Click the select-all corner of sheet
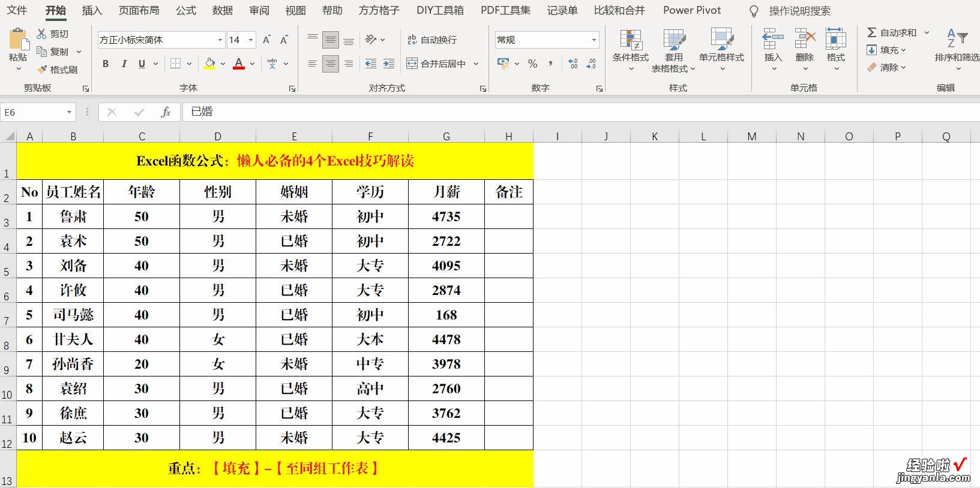 pyautogui.click(x=8, y=136)
